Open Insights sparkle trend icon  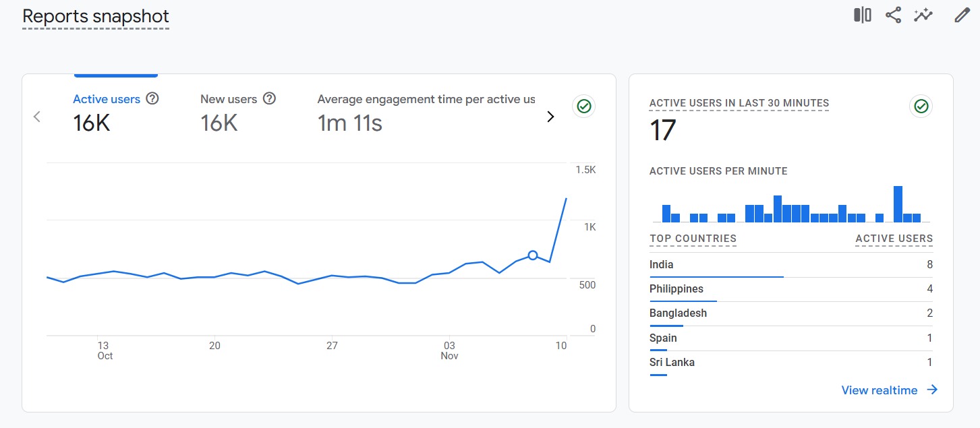point(923,15)
